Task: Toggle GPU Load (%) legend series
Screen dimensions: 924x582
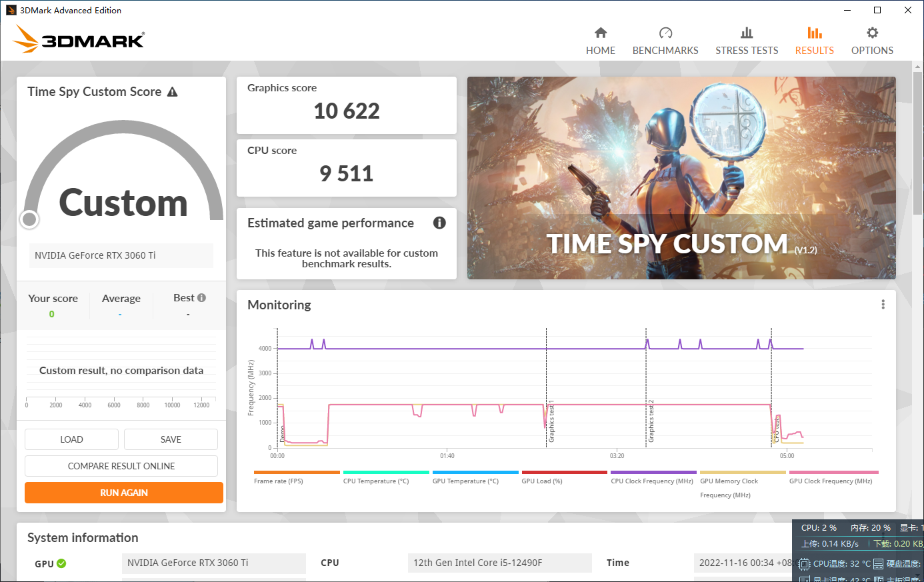Action: 541,481
